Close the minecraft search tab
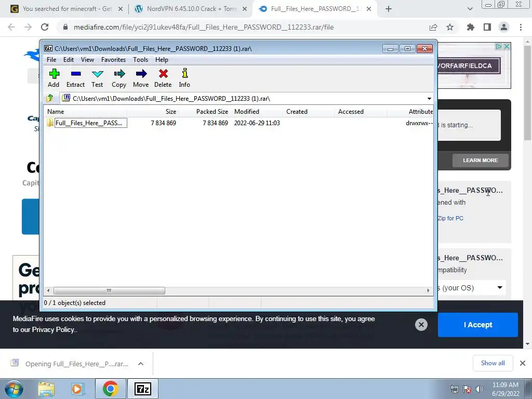The image size is (532, 399). [121, 9]
